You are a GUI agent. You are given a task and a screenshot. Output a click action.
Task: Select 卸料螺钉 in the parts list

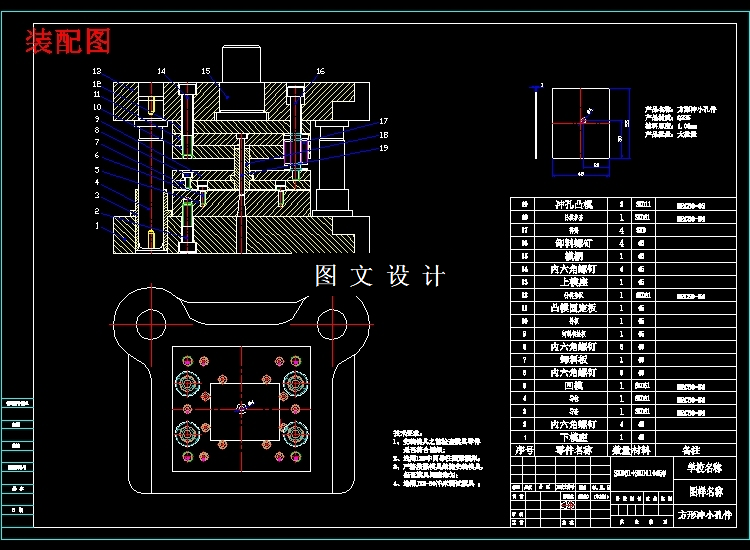click(x=574, y=243)
